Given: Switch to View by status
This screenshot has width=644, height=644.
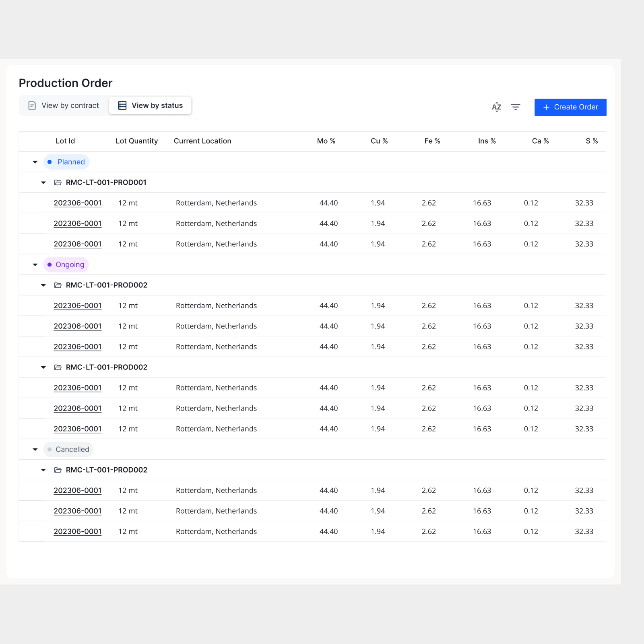Looking at the screenshot, I should 150,105.
